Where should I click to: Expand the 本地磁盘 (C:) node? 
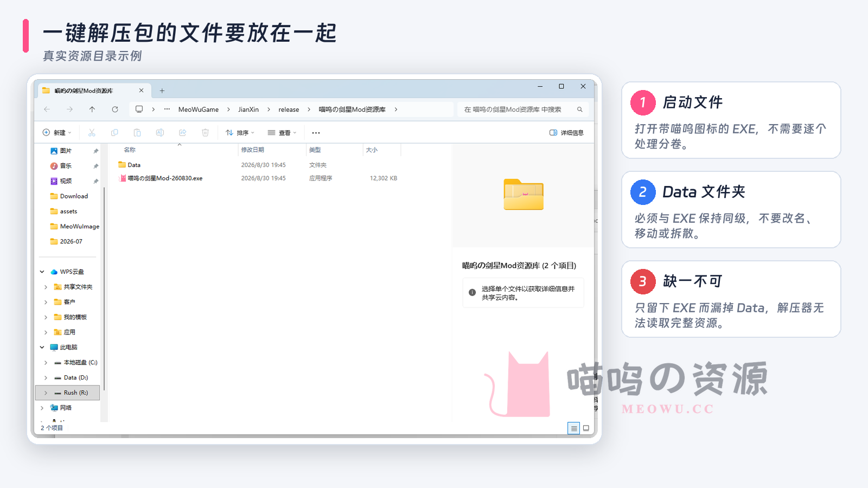click(x=46, y=362)
